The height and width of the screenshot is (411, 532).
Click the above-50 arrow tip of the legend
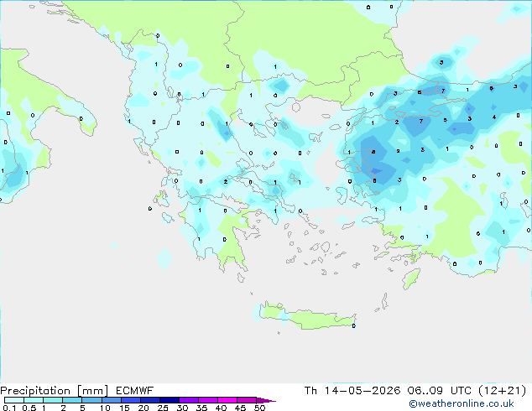(266, 400)
